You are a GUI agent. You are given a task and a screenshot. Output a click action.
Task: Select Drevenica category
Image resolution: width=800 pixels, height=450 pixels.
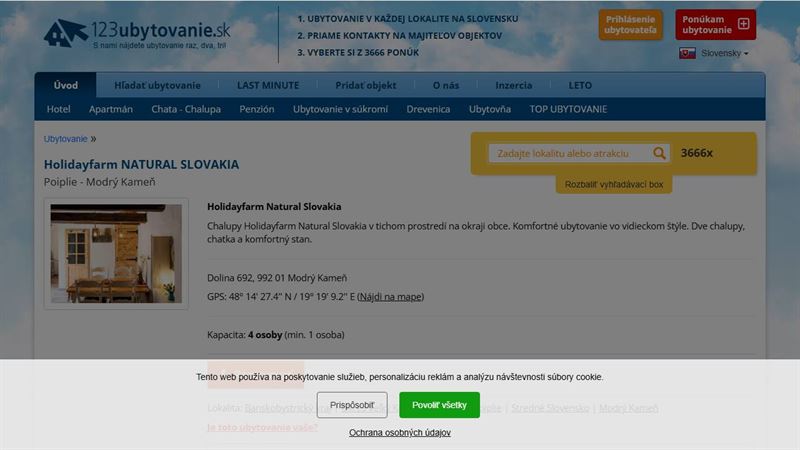pos(428,109)
